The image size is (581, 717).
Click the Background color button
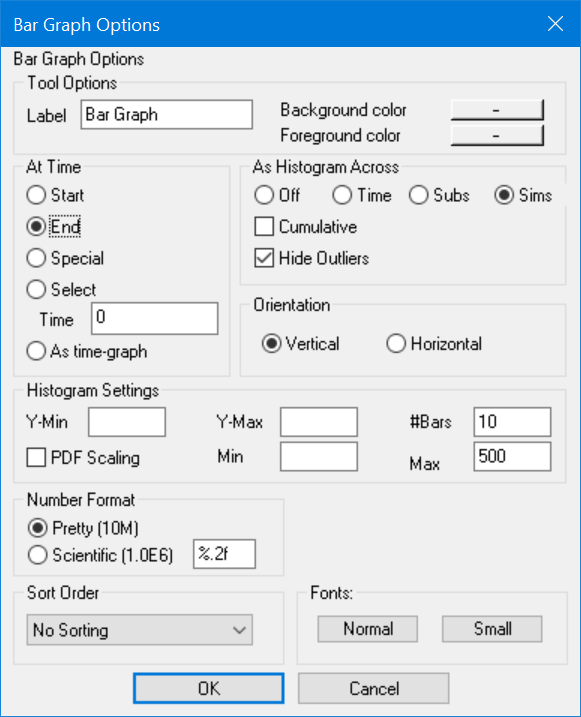497,110
